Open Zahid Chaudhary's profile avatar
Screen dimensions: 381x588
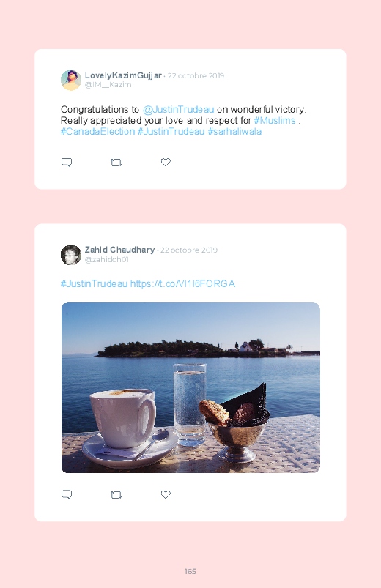(x=71, y=255)
